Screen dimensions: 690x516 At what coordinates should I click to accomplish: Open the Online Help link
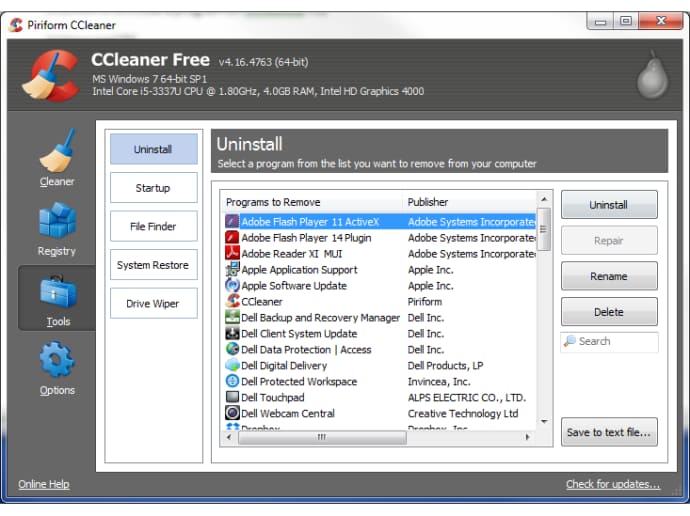[x=44, y=485]
